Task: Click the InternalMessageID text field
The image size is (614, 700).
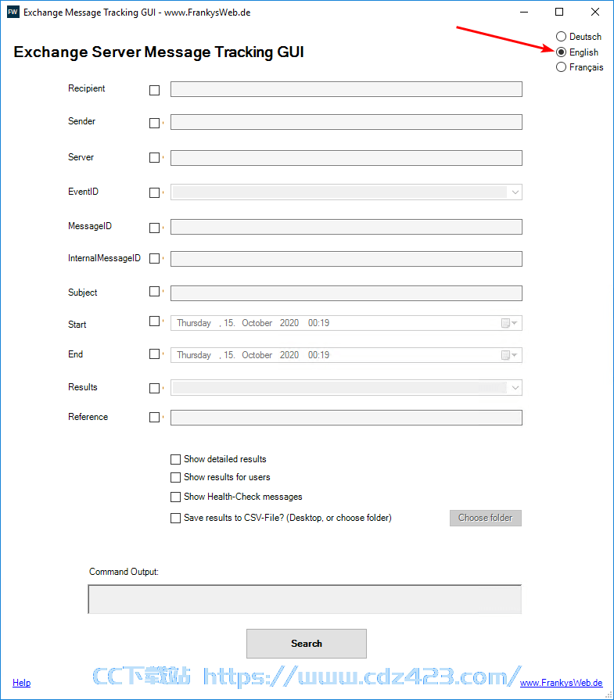Action: (346, 259)
